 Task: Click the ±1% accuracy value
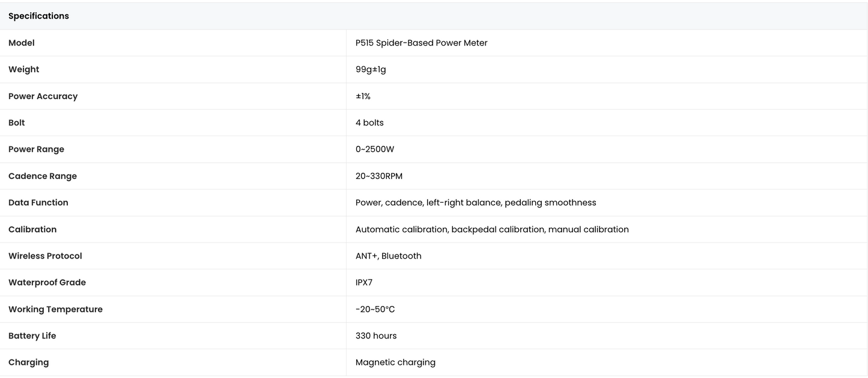pyautogui.click(x=363, y=97)
